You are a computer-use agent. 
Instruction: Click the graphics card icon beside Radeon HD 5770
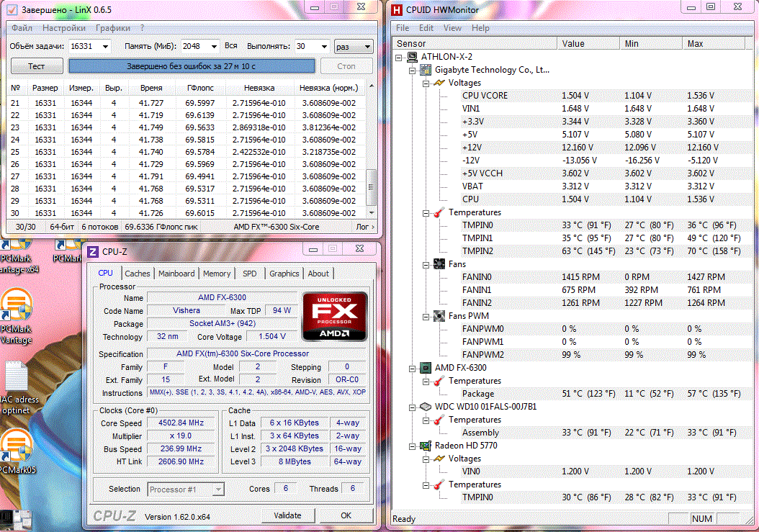[426, 446]
